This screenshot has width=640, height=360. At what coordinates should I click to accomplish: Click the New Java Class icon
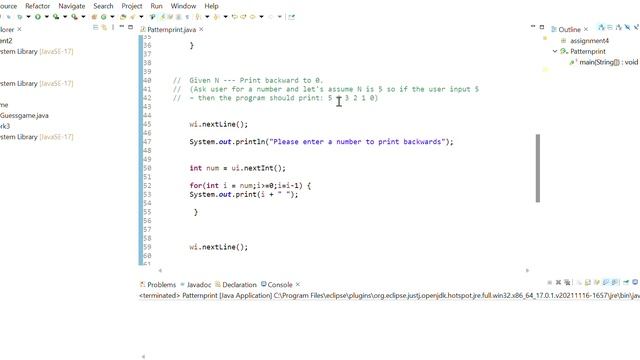point(104,17)
